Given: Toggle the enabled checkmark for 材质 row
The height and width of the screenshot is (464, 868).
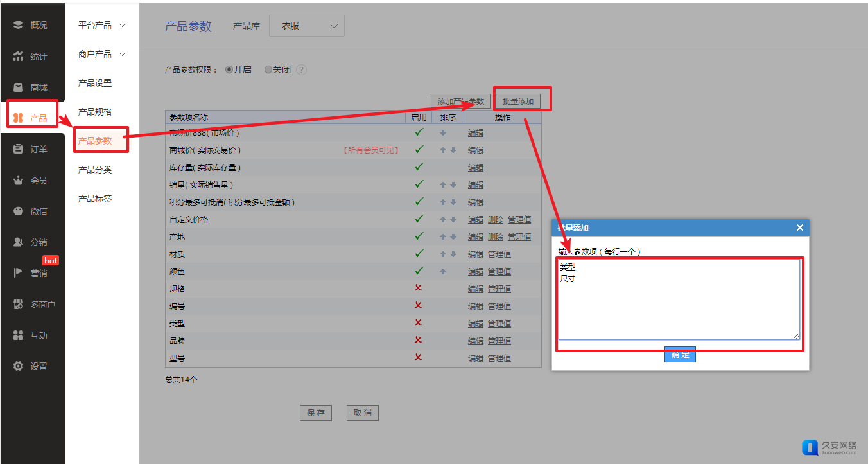Looking at the screenshot, I should click(x=419, y=254).
